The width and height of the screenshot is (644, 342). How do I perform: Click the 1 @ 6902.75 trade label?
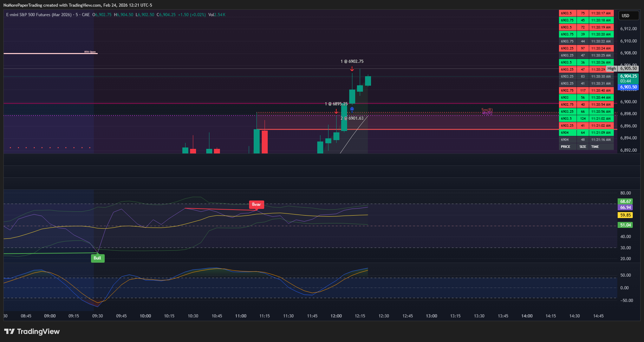352,61
